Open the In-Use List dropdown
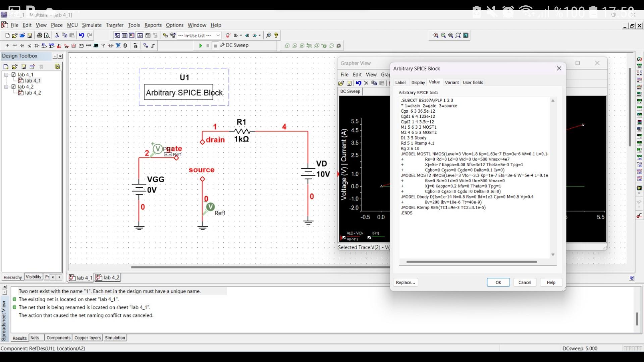The width and height of the screenshot is (644, 362). [218, 35]
